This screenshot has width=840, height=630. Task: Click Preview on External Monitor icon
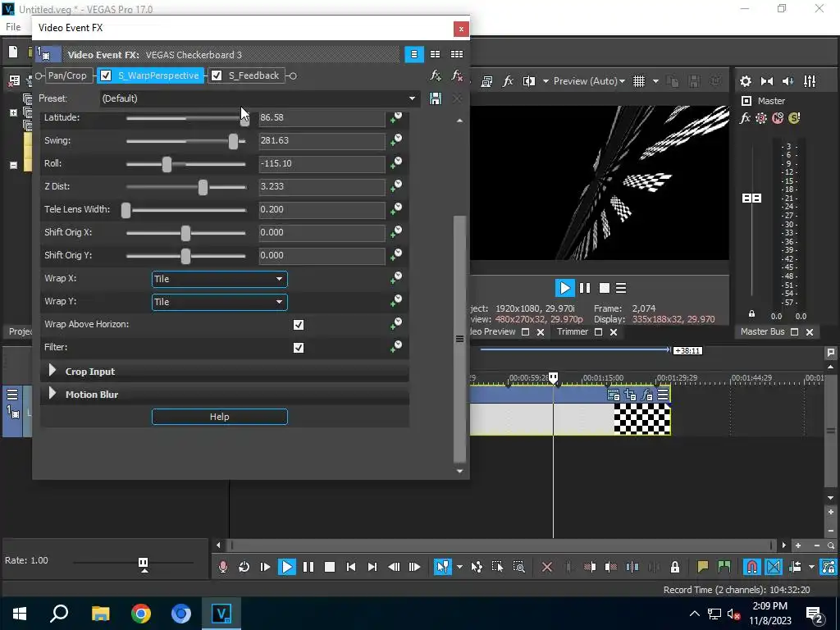click(x=487, y=81)
